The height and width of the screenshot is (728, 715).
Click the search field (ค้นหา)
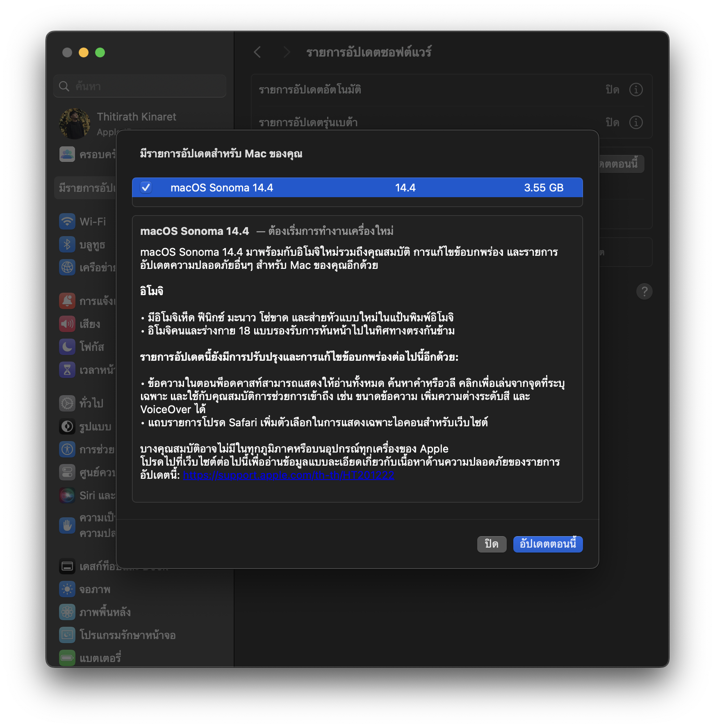(140, 86)
